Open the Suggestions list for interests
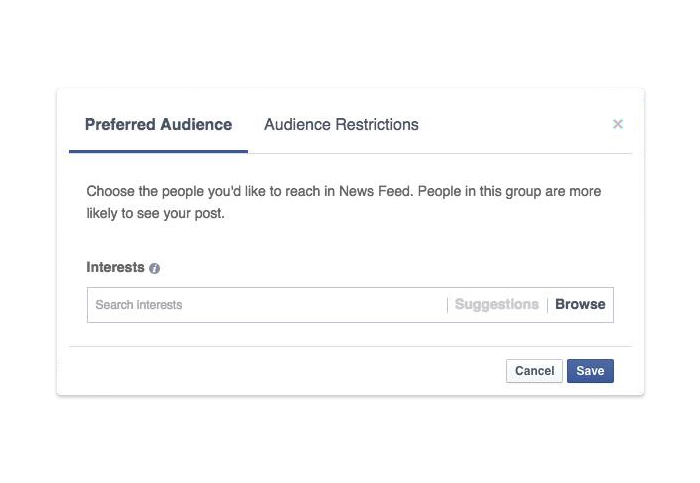Image resolution: width=700 pixels, height=483 pixels. pos(496,304)
